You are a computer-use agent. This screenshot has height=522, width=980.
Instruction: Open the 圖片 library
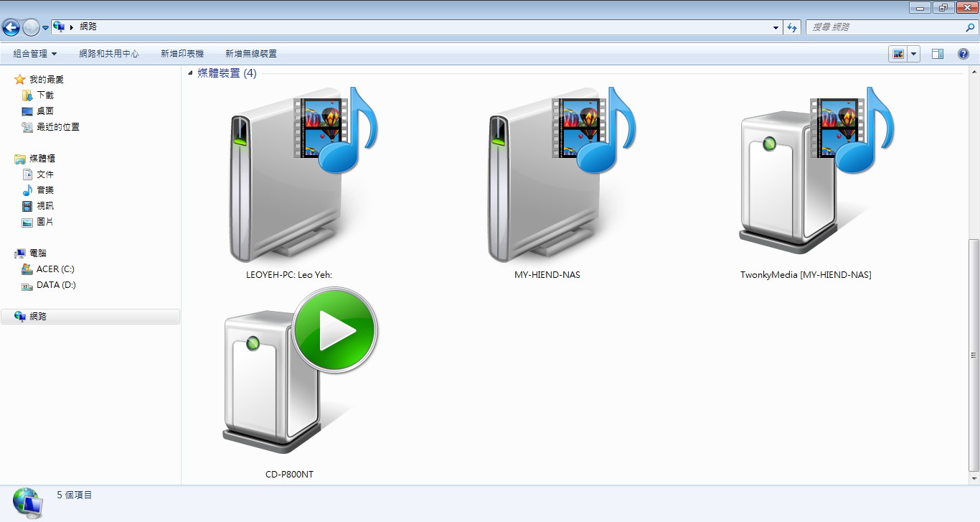tap(45, 222)
